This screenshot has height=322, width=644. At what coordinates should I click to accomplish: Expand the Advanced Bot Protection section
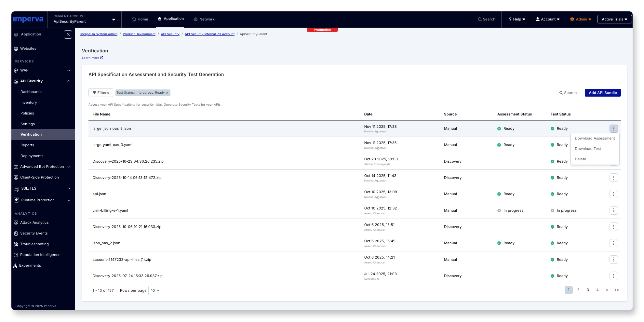69,167
